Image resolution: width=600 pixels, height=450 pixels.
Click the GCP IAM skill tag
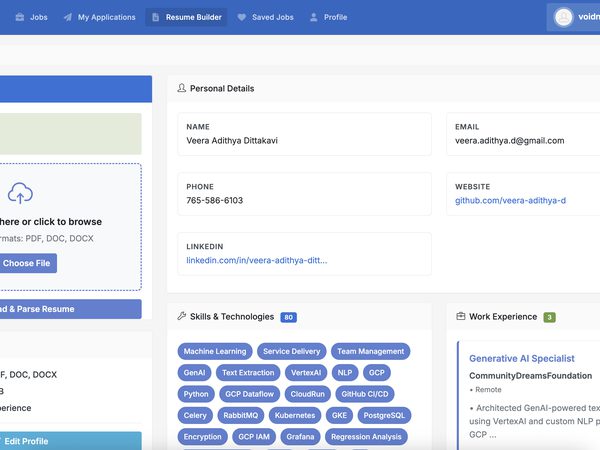254,437
